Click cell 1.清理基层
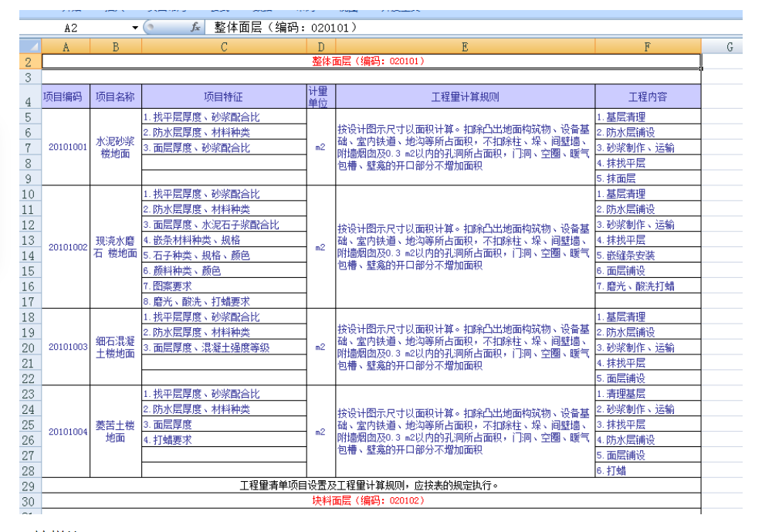 [x=648, y=394]
